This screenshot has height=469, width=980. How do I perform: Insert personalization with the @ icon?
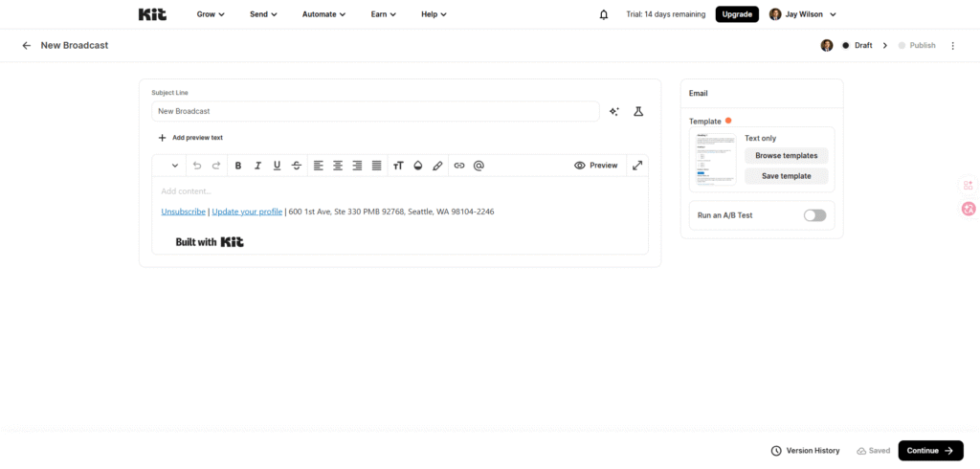coord(479,166)
